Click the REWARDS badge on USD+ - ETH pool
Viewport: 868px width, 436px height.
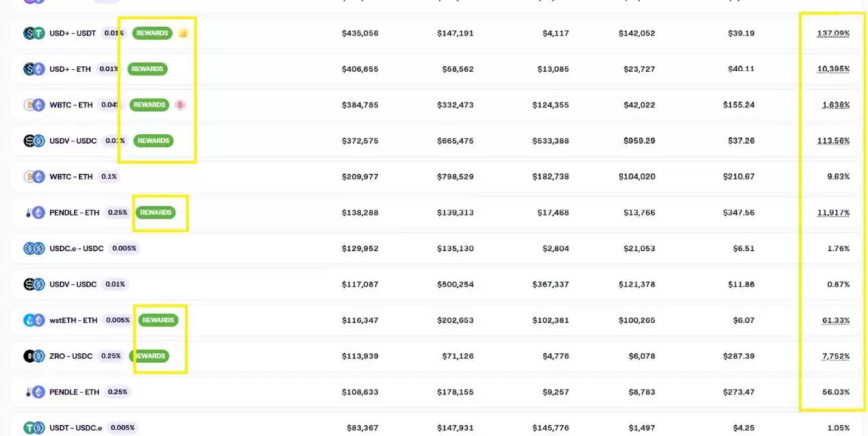[147, 69]
